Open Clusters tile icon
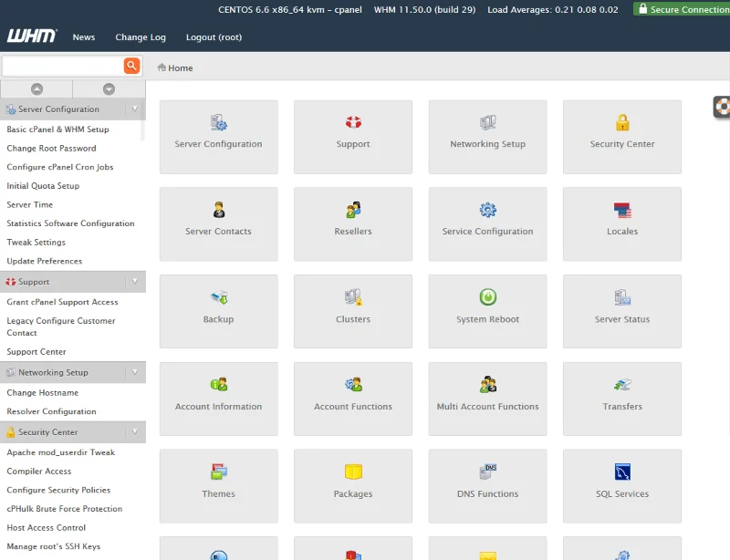The image size is (730, 560). [x=353, y=297]
